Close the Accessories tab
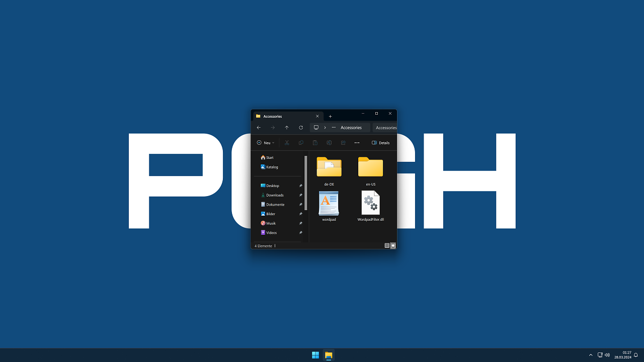Viewport: 644px width, 362px height. point(317,116)
